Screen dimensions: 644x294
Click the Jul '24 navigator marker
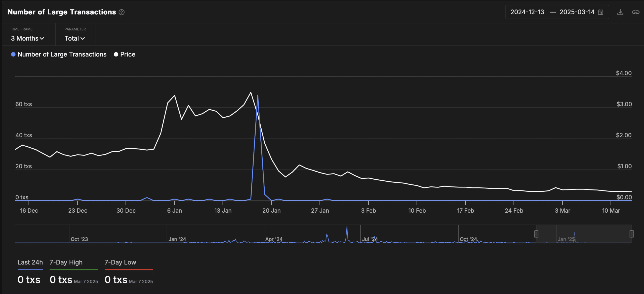370,239
